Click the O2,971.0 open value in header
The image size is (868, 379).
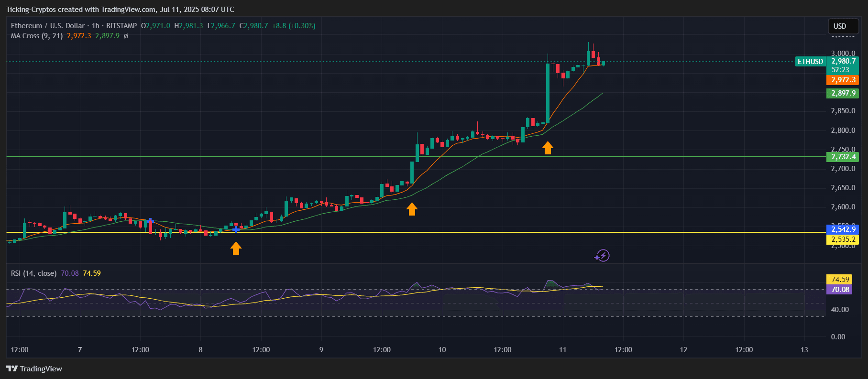[155, 26]
